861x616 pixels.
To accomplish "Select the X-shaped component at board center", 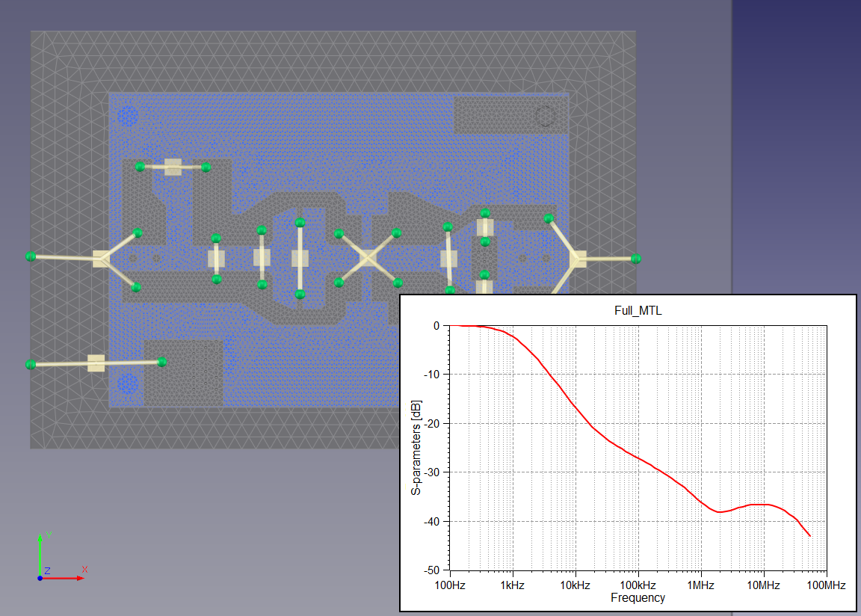I will click(x=368, y=259).
